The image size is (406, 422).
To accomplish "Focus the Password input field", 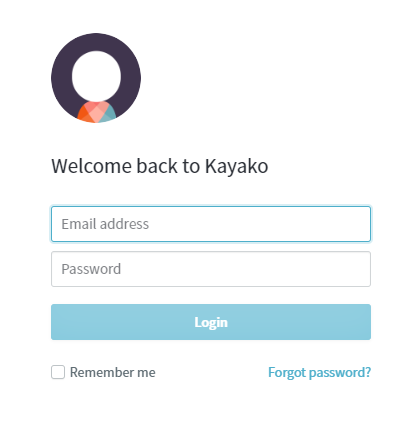I will coord(211,269).
